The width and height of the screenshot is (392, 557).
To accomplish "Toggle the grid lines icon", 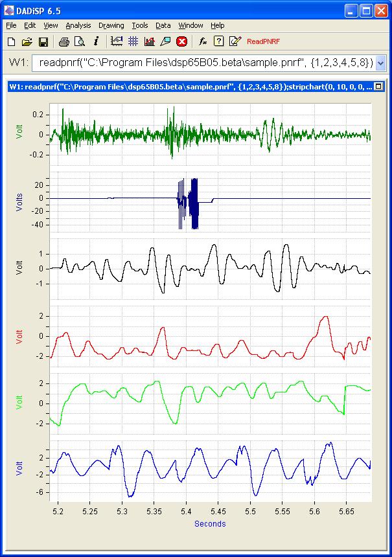I will pyautogui.click(x=133, y=41).
